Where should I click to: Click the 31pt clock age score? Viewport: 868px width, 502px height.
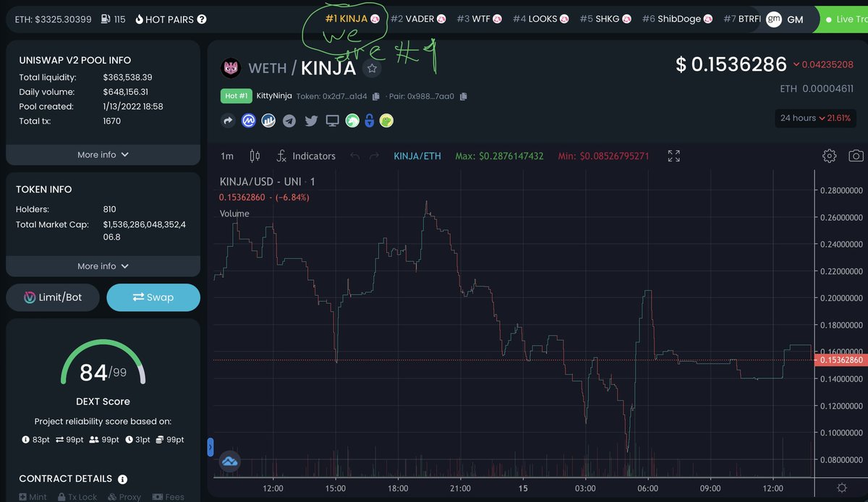pyautogui.click(x=139, y=440)
